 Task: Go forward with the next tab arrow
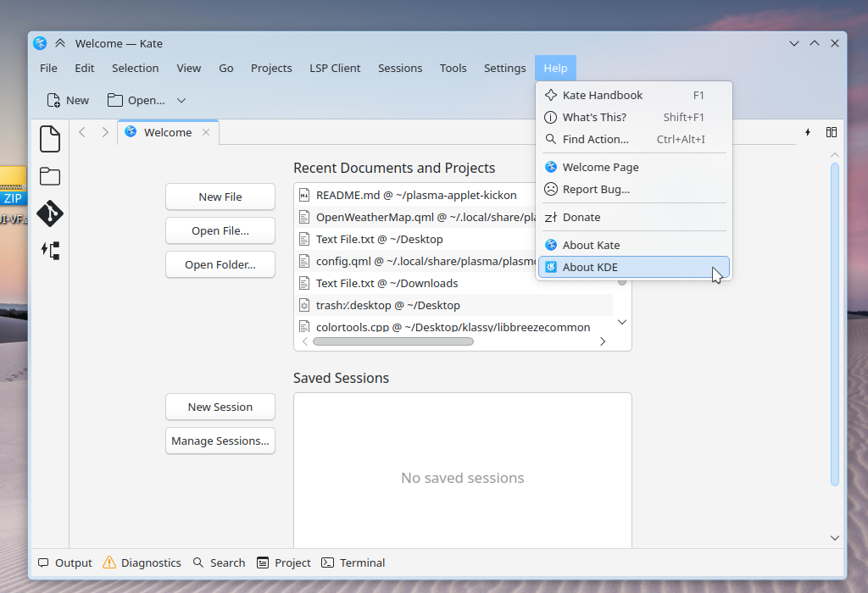click(105, 132)
